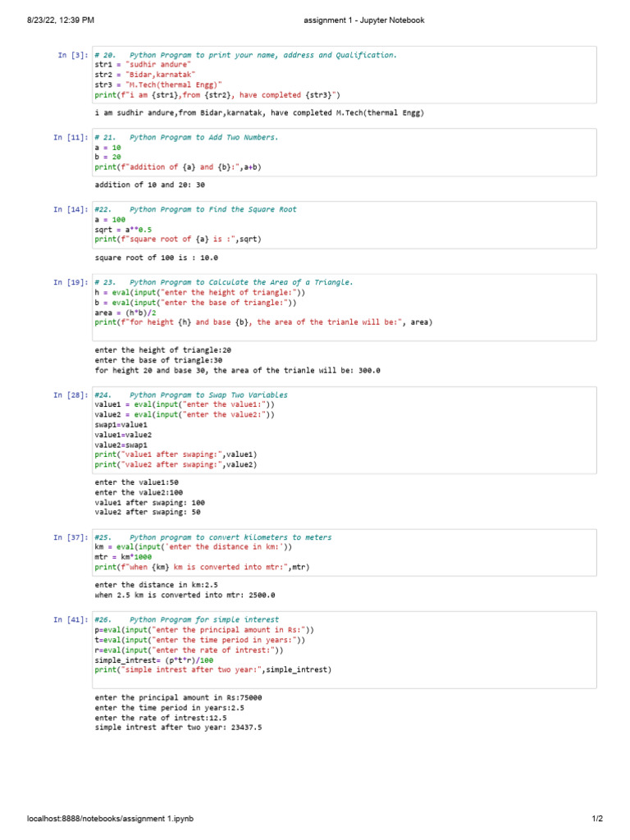The height and width of the screenshot is (840, 630).
Task: Click the 'In [14]:' cell prompt
Action: [x=71, y=209]
